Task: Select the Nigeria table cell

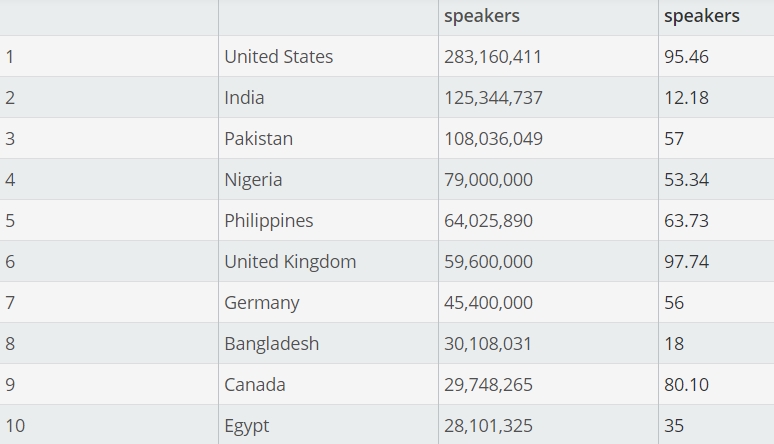Action: coord(253,180)
